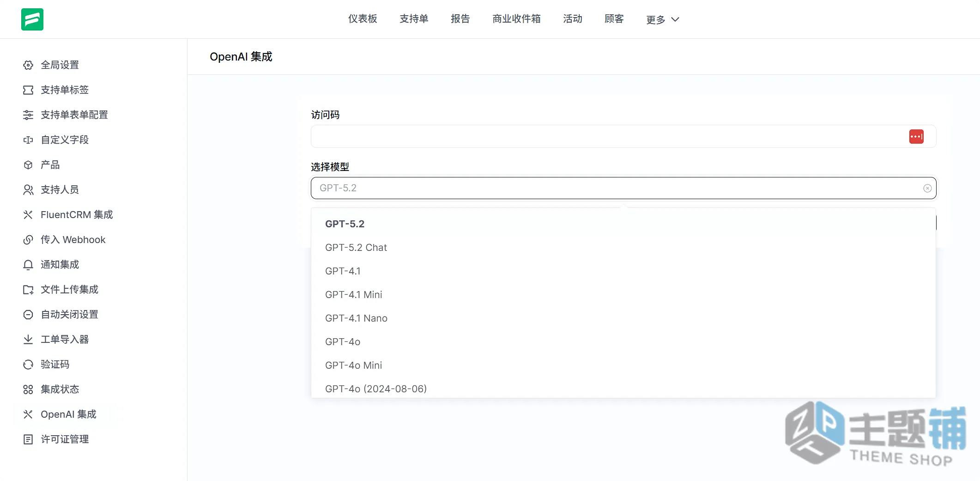Click the document icon beside 许可证管理

[28, 439]
